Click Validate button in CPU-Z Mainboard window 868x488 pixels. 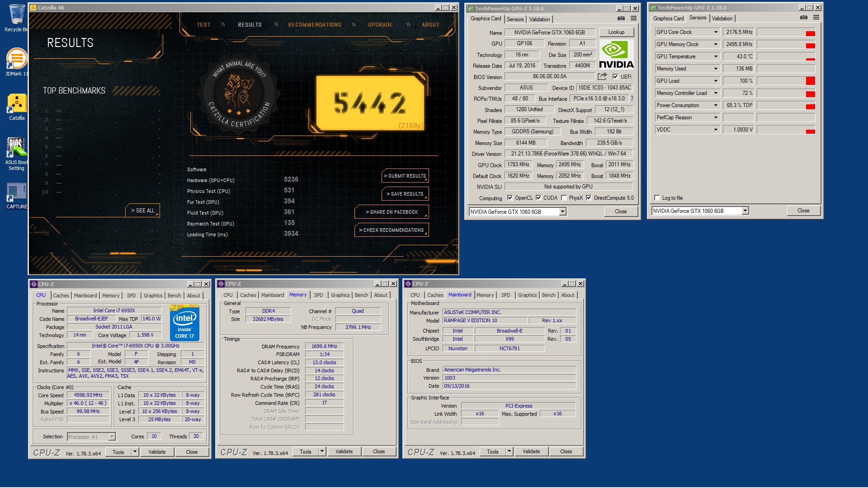pyautogui.click(x=531, y=451)
